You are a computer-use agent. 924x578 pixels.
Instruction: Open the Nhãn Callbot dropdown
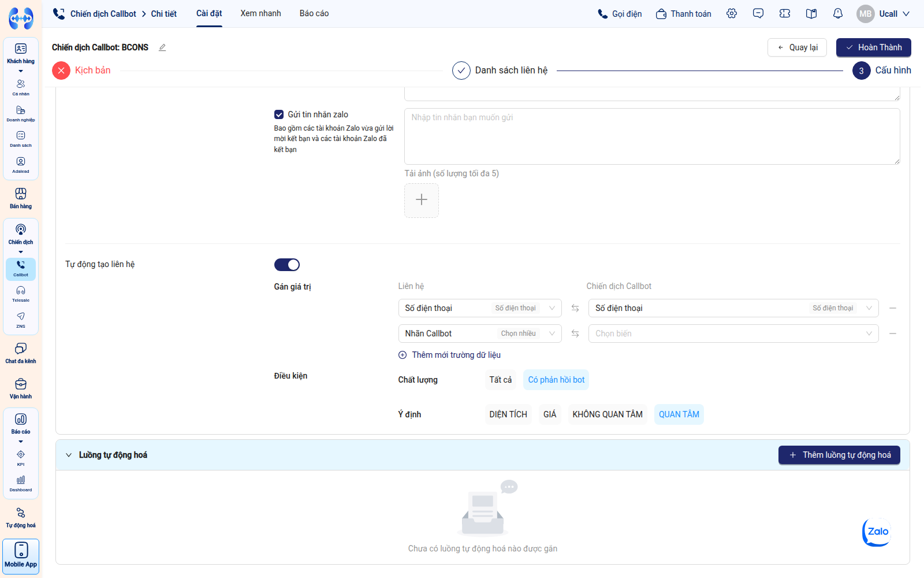coord(480,334)
